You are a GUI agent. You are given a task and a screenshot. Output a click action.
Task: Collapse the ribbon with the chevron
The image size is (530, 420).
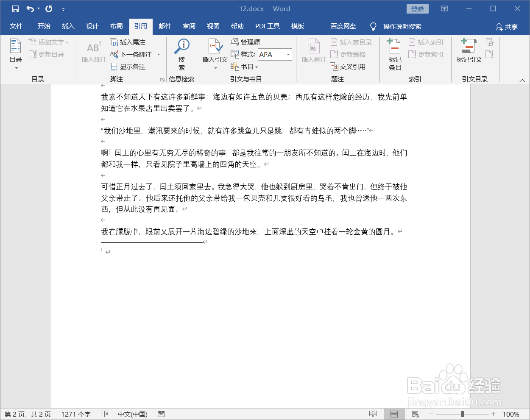click(x=522, y=80)
